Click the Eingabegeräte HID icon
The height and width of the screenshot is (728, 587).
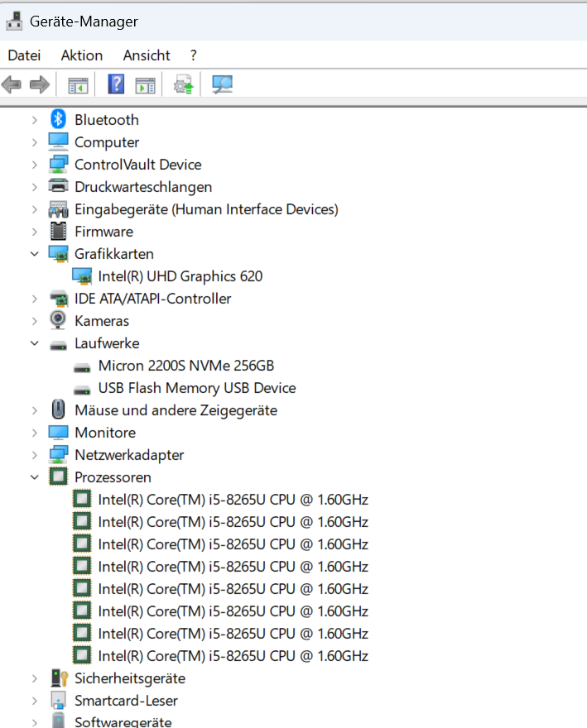58,209
